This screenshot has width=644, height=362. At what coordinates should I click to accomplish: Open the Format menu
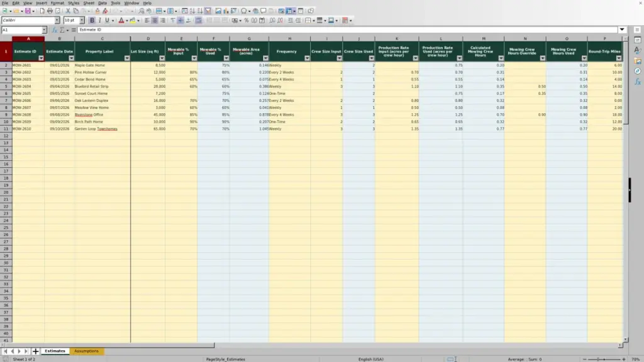(x=57, y=3)
